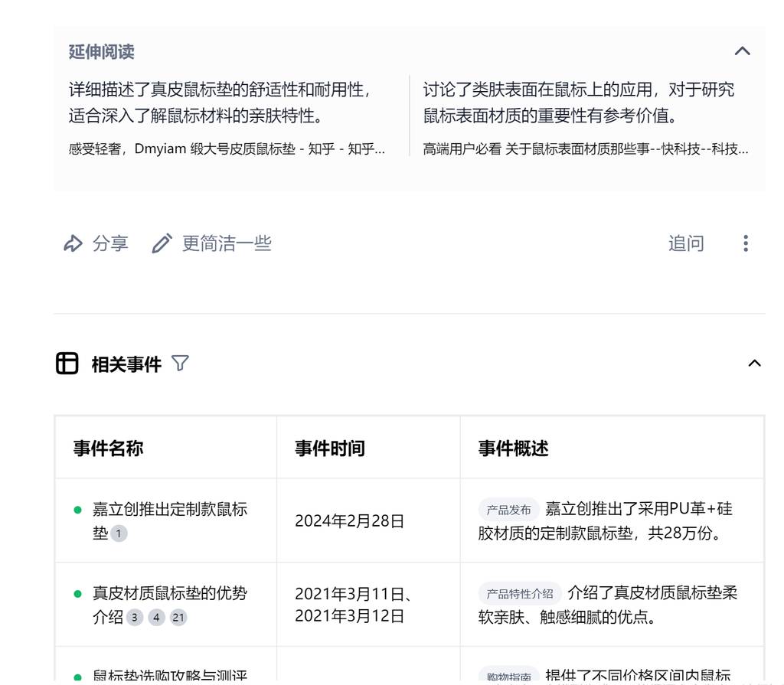Click the pencil icon beside 更简洁一些

(x=162, y=243)
